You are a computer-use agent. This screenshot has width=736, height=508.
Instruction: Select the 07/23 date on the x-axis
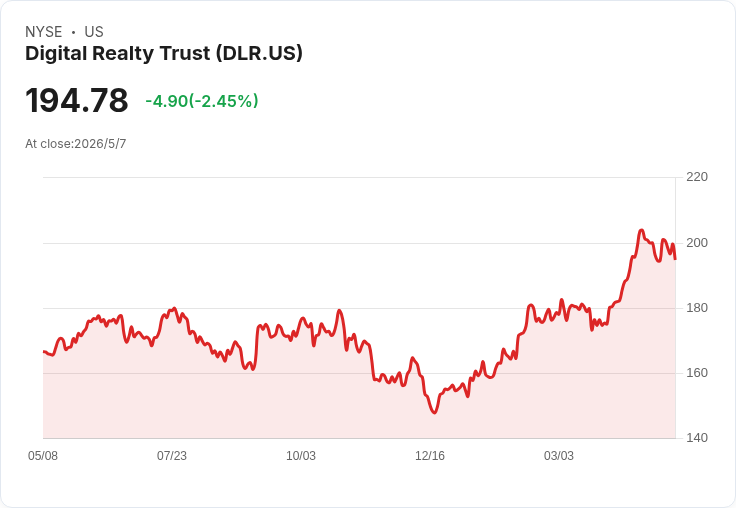172,456
